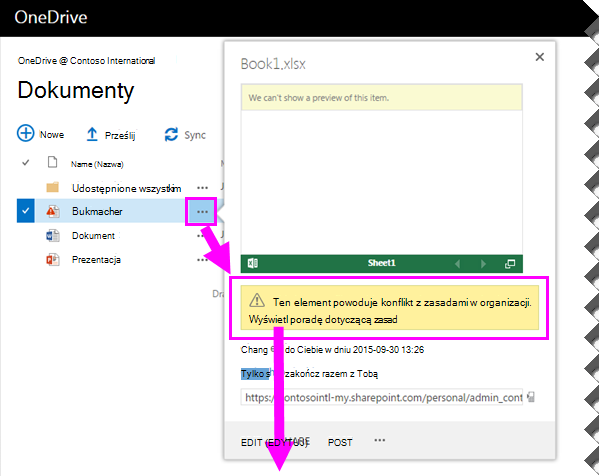Go to previous sheet arrow

457,264
